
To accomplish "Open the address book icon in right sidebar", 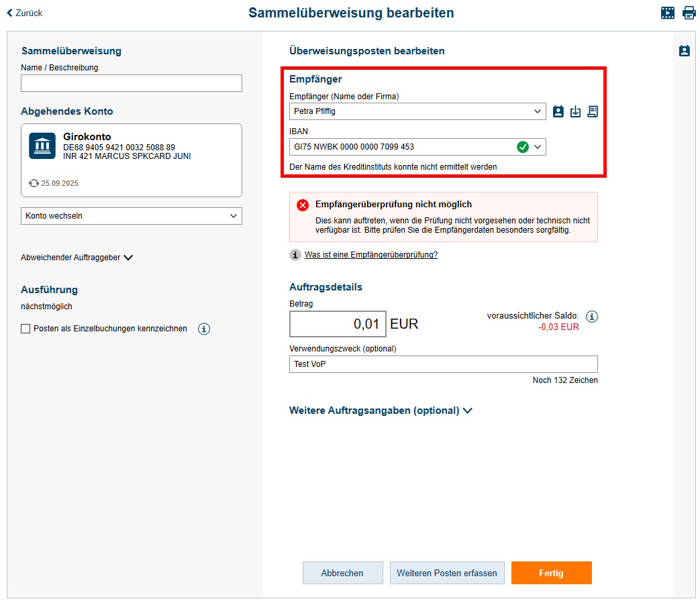I will click(684, 50).
